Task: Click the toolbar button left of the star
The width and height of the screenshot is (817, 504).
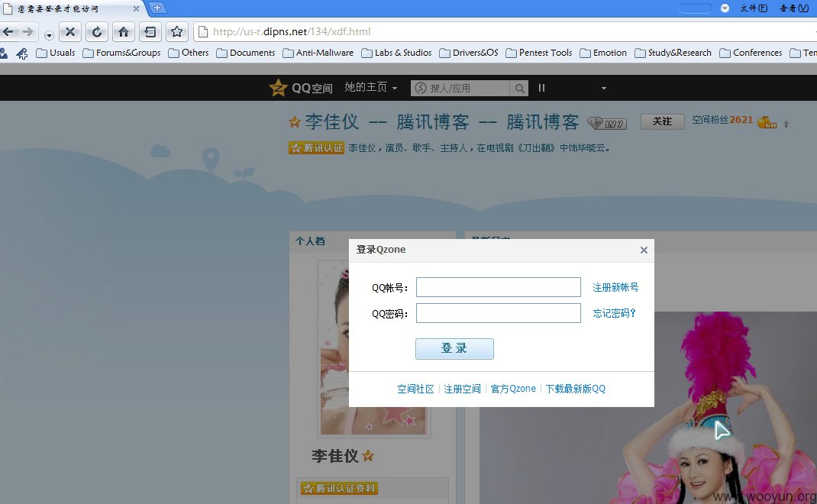Action: pyautogui.click(x=150, y=32)
